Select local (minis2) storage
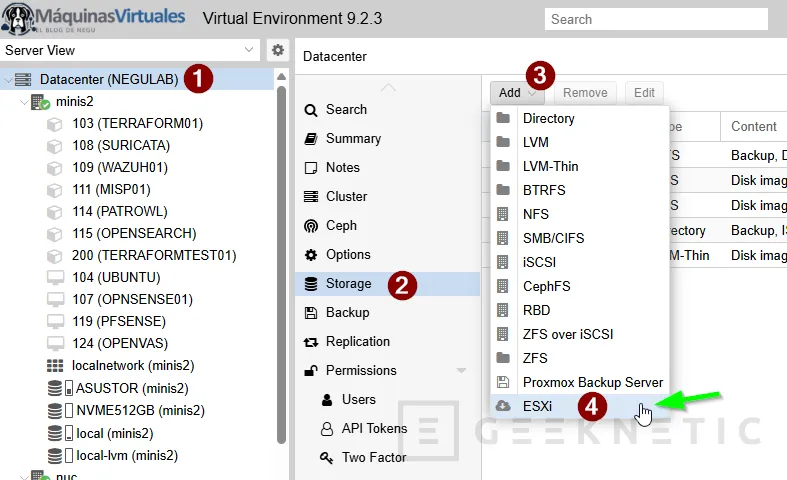The image size is (787, 480). point(114,433)
